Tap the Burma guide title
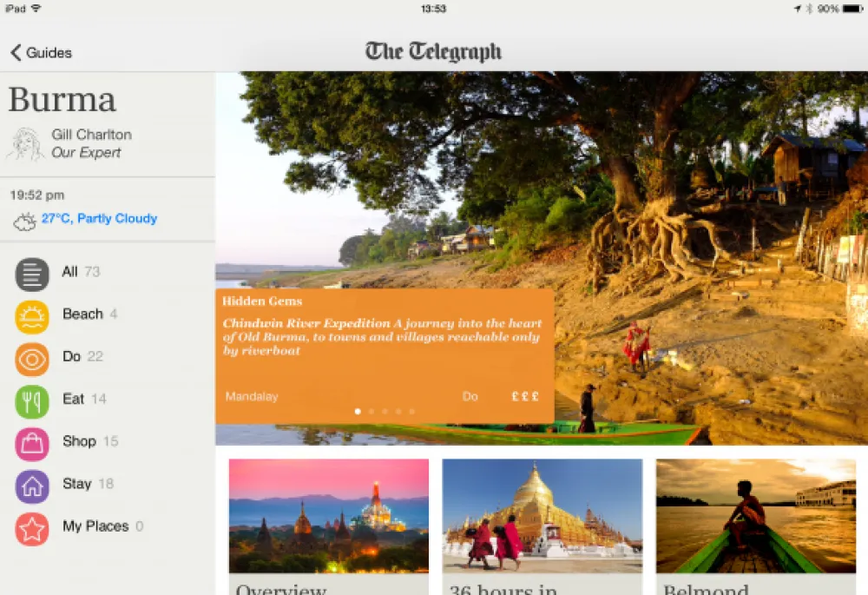The image size is (868, 595). (x=62, y=100)
